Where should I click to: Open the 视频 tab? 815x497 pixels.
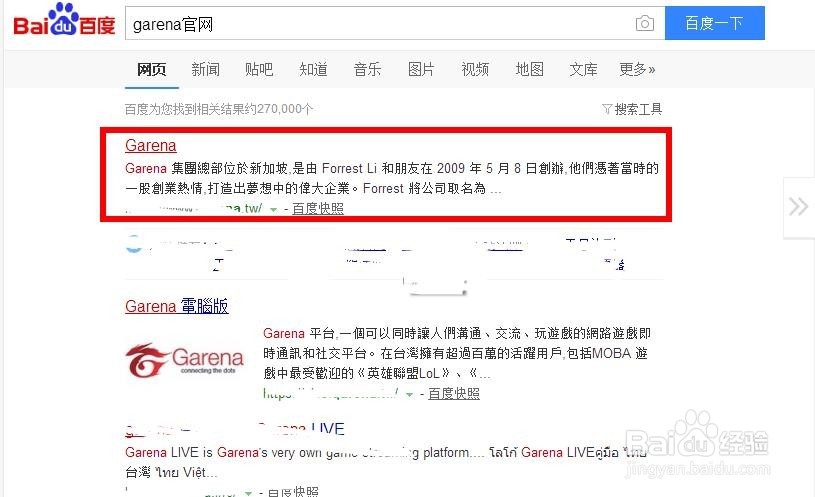tap(475, 69)
